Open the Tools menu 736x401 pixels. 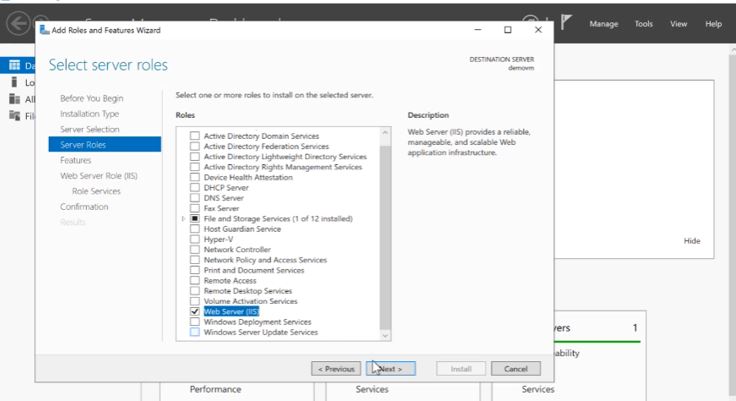644,23
